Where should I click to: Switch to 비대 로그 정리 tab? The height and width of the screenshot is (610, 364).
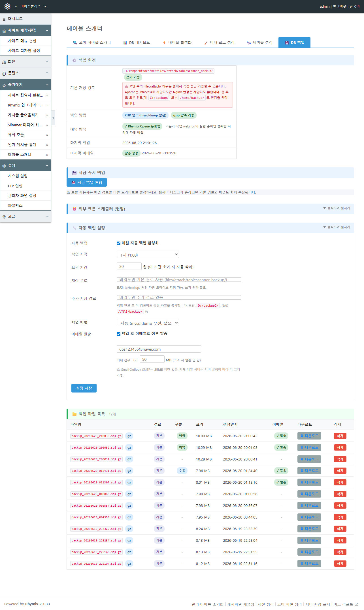coord(219,42)
